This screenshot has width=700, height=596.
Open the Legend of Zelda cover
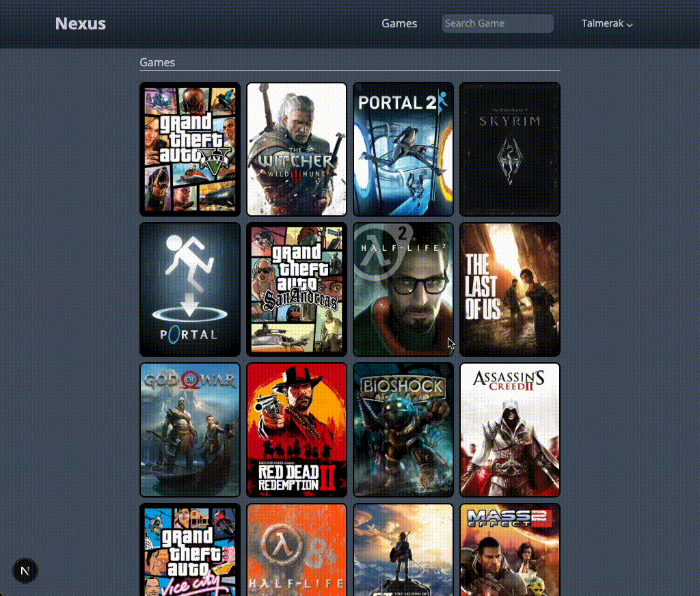point(403,550)
